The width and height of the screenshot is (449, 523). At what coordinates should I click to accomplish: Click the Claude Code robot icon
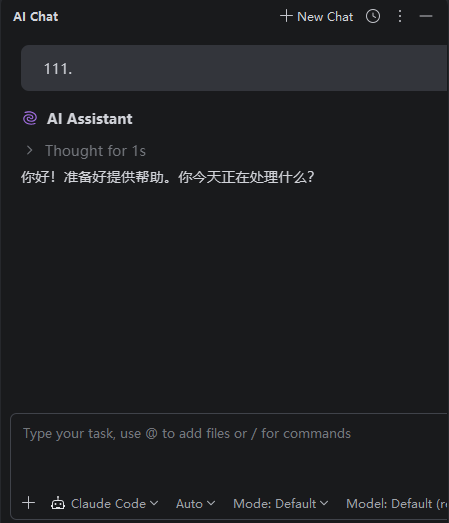tap(58, 503)
